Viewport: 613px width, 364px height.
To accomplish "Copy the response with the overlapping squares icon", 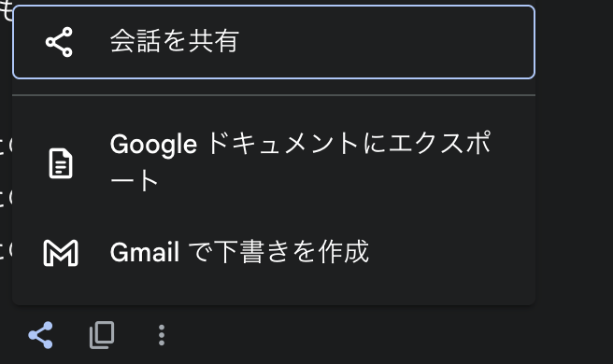I will [x=102, y=335].
